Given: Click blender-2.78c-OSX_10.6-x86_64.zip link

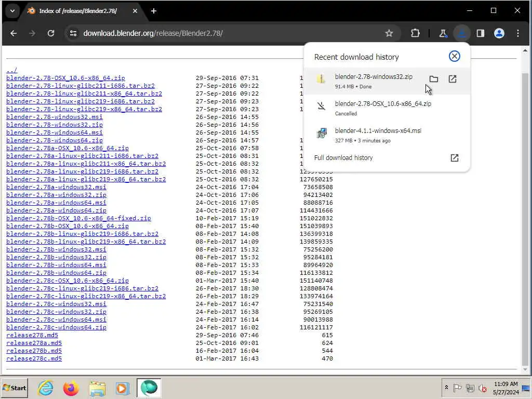Looking at the screenshot, I should click(x=68, y=281).
